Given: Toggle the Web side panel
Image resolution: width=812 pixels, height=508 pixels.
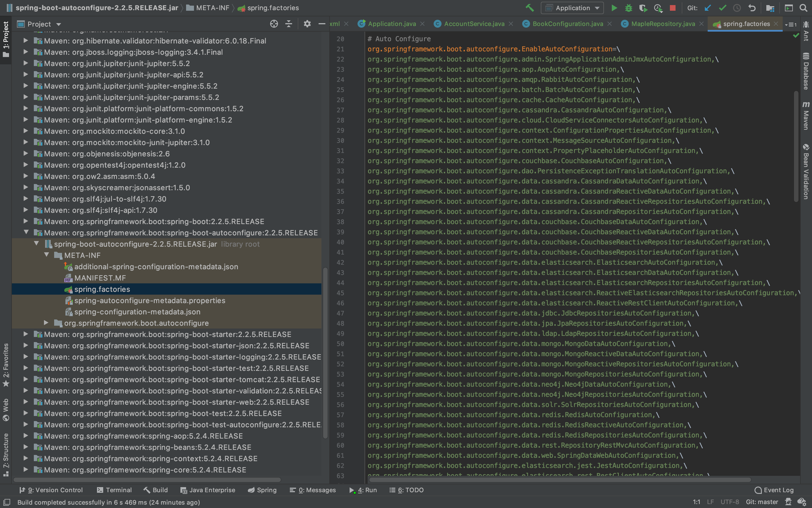Looking at the screenshot, I should pos(6,410).
